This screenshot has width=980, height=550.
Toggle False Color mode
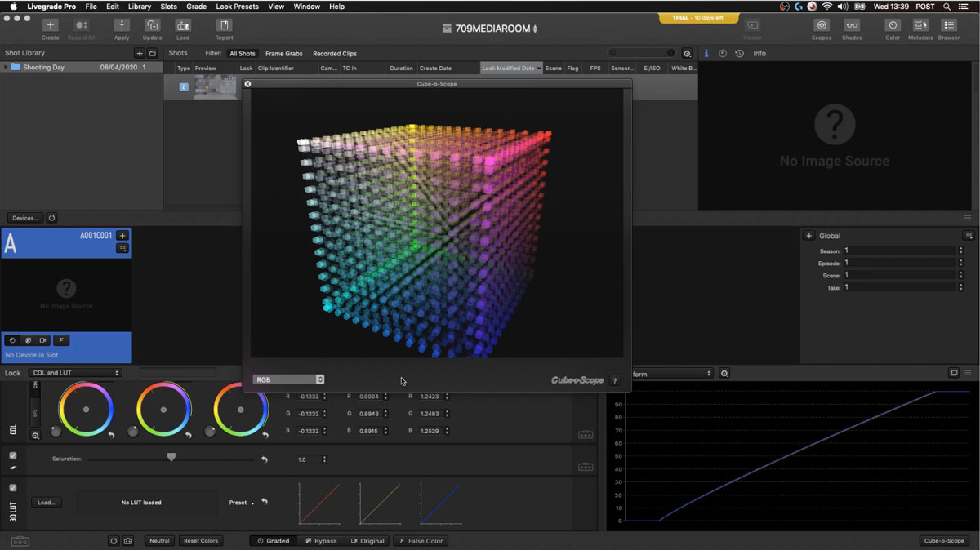tap(421, 541)
